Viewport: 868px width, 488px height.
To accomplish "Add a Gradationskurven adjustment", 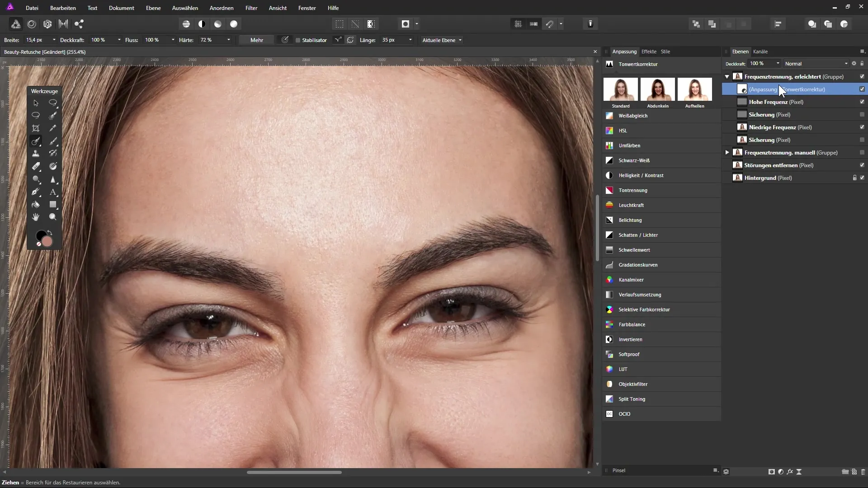I will click(662, 265).
